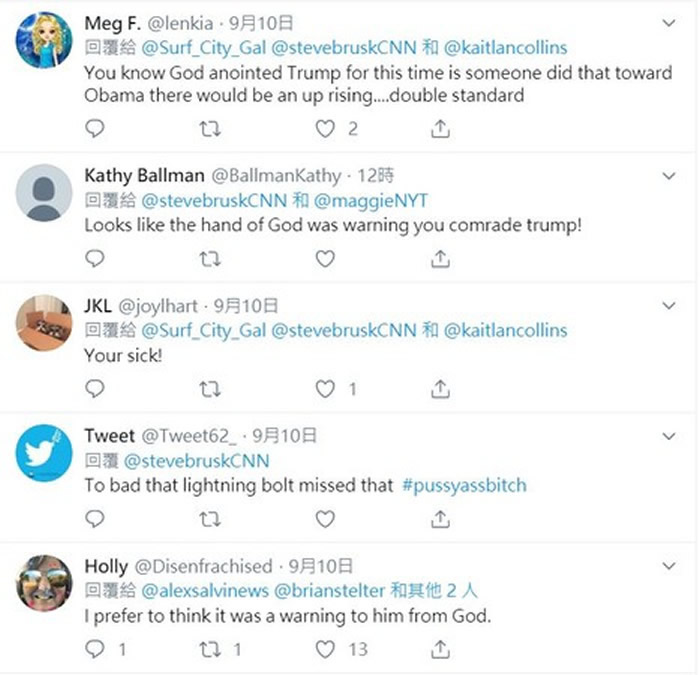This screenshot has height=675, width=700.
Task: Reply to Holly's tweet
Action: pos(94,649)
